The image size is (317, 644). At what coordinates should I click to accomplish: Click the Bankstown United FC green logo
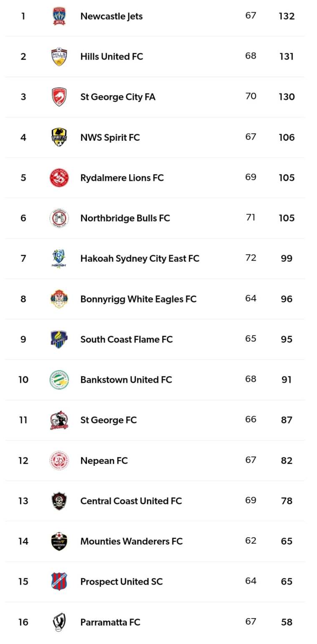(59, 380)
